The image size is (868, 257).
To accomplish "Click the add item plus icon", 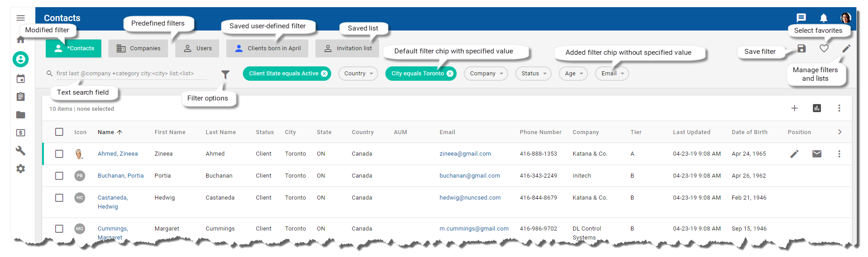I will coord(794,108).
